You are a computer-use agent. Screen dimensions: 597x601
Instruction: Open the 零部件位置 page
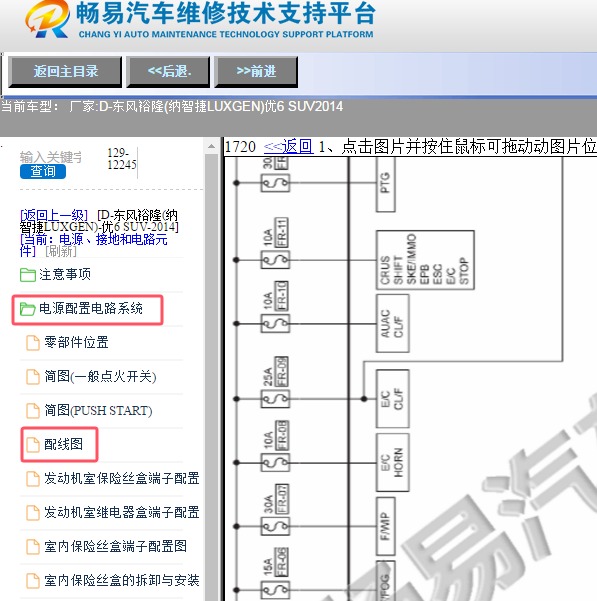[x=76, y=342]
